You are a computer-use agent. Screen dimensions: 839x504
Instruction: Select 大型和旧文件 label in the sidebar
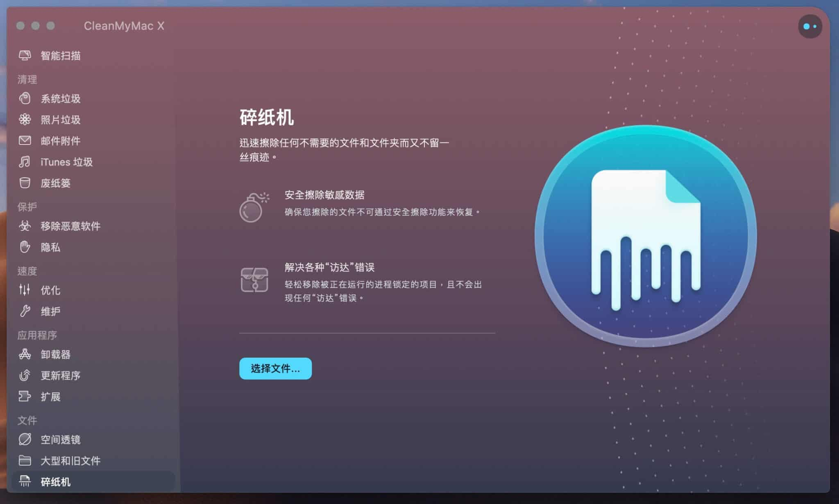tap(70, 461)
